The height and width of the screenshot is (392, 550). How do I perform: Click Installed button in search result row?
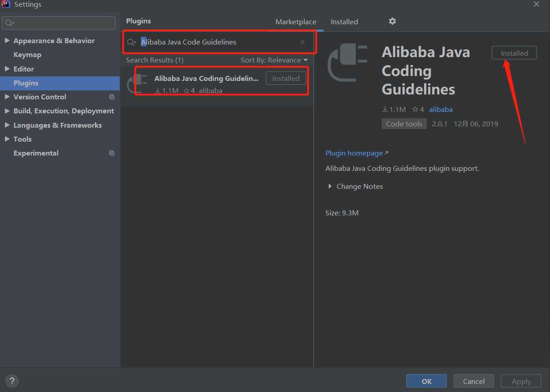tap(286, 78)
